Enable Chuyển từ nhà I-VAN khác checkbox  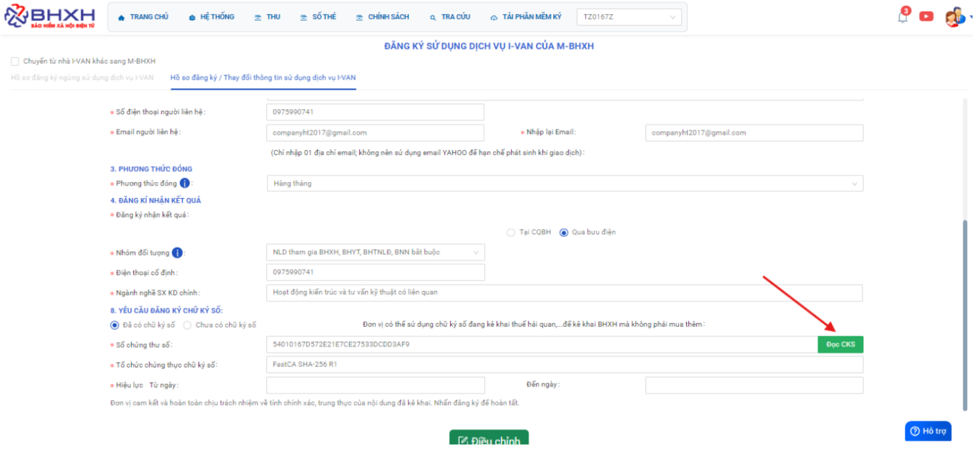(x=15, y=62)
